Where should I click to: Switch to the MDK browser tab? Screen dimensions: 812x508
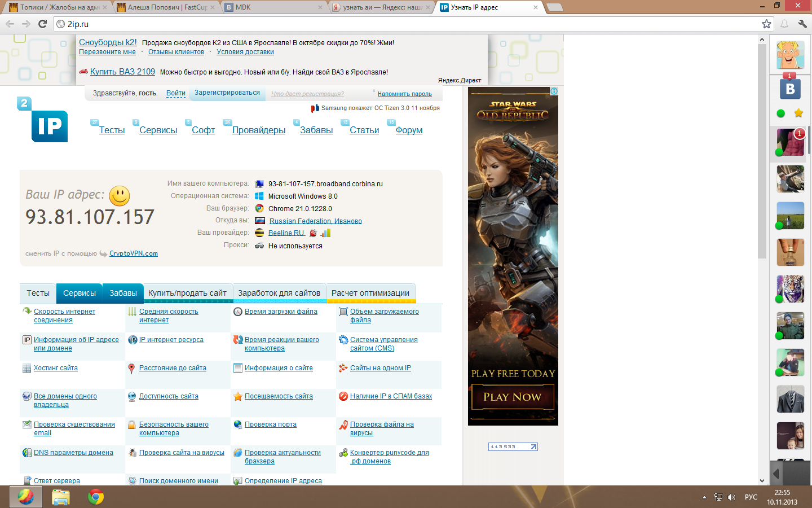[273, 7]
